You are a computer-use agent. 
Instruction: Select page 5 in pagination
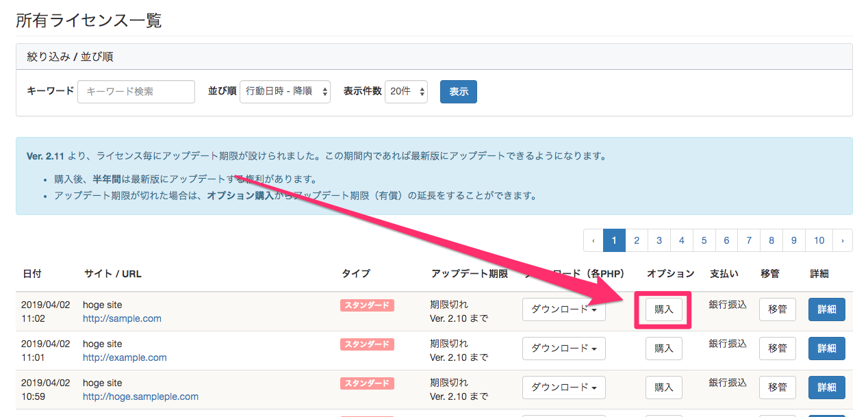704,240
